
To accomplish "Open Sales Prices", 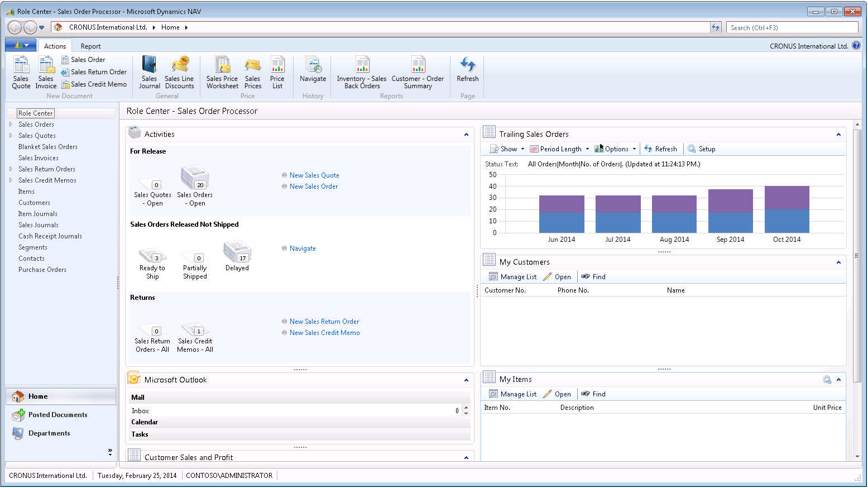I will click(253, 73).
